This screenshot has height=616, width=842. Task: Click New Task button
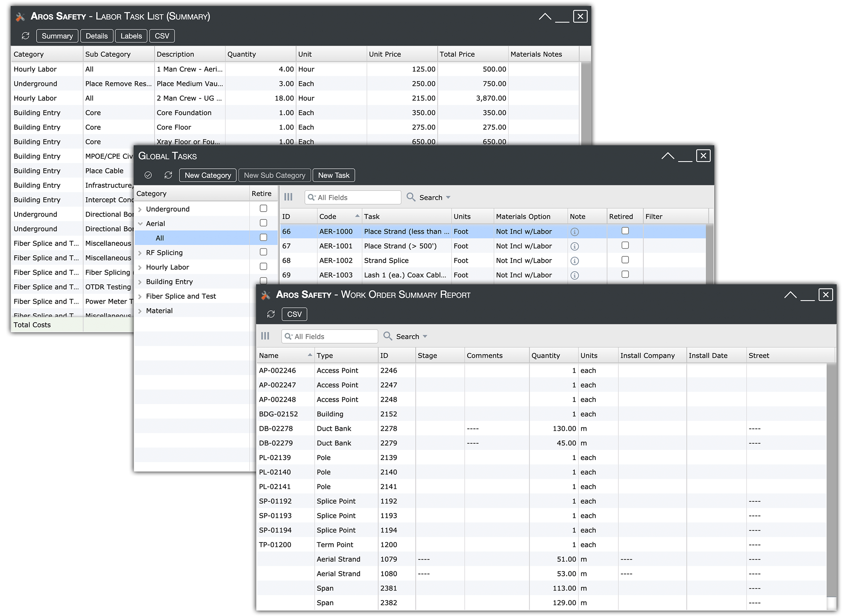tap(334, 175)
